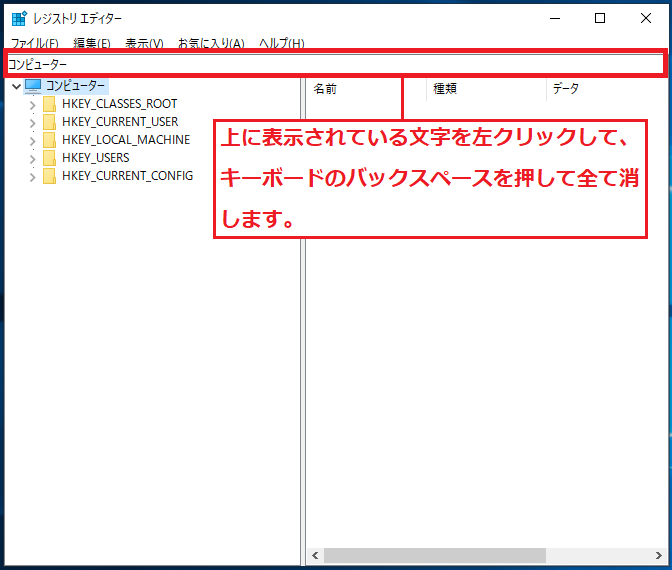Viewport: 672px width, 570px height.
Task: Select the HKEY_USERS label
Action: coord(96,158)
